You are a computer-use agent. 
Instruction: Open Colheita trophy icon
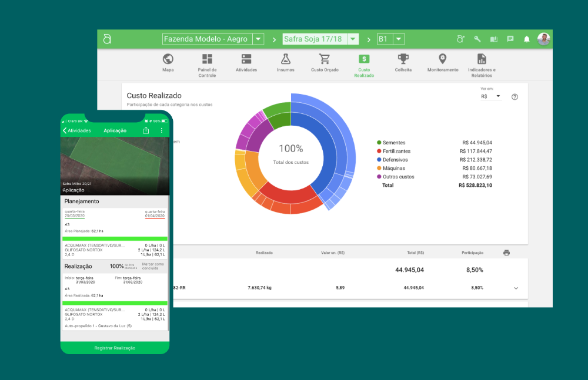pos(403,59)
